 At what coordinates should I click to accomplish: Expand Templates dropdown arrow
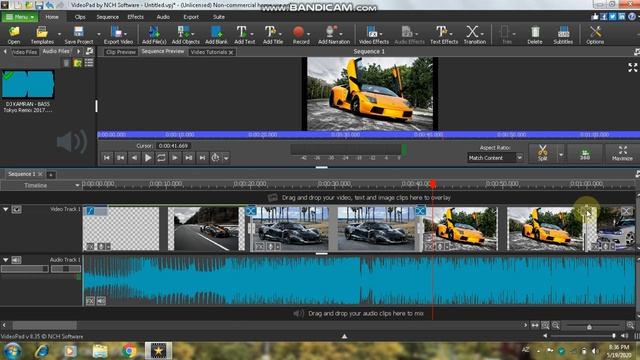point(59,34)
